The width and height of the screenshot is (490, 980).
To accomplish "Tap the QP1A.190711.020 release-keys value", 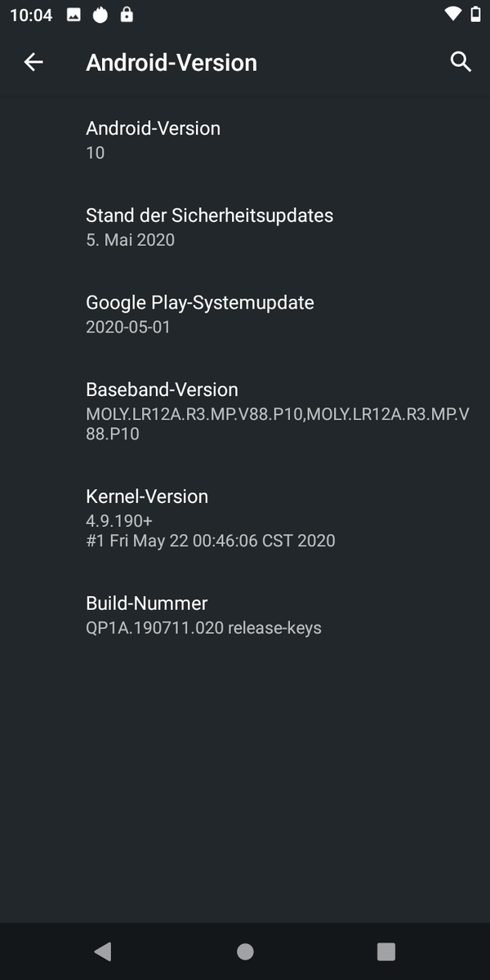I will [x=203, y=628].
